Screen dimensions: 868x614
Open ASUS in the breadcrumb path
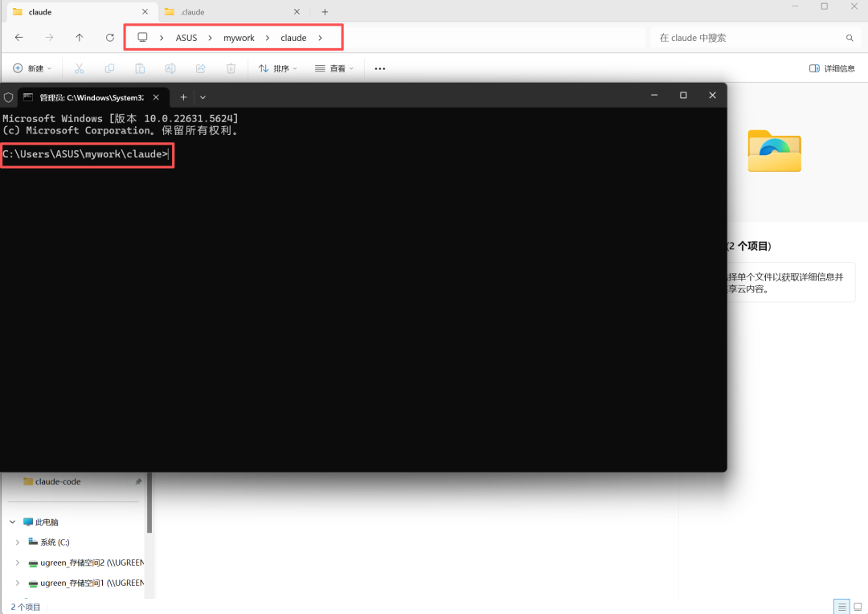186,38
